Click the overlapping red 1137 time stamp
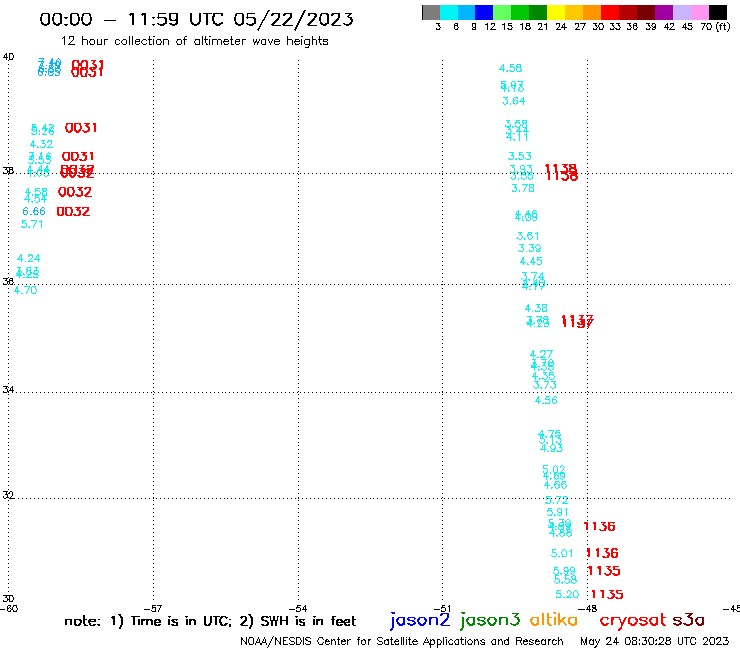 click(x=577, y=322)
